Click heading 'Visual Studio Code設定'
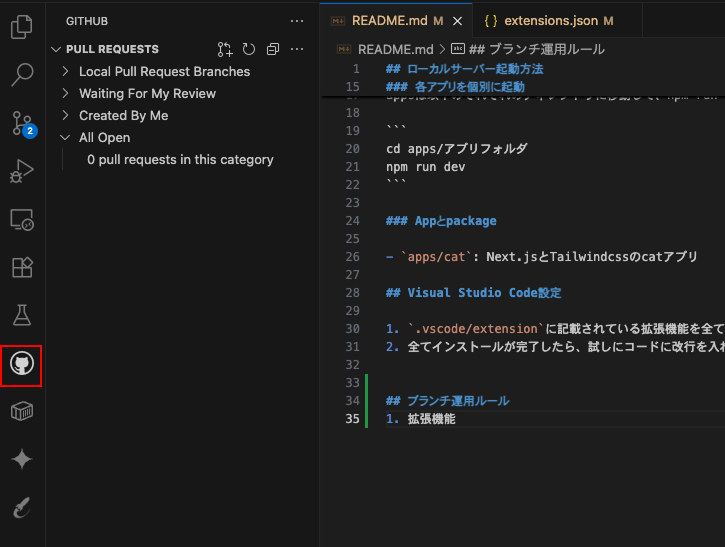Viewport: 725px width, 547px height. [x=473, y=293]
